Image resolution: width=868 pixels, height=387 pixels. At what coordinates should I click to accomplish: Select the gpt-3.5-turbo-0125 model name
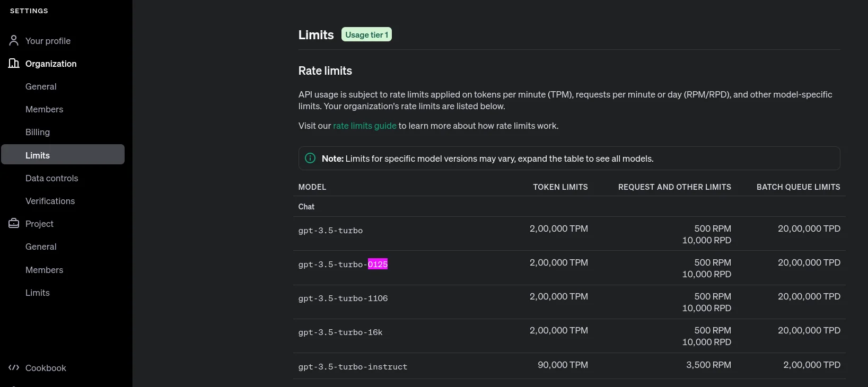(343, 264)
